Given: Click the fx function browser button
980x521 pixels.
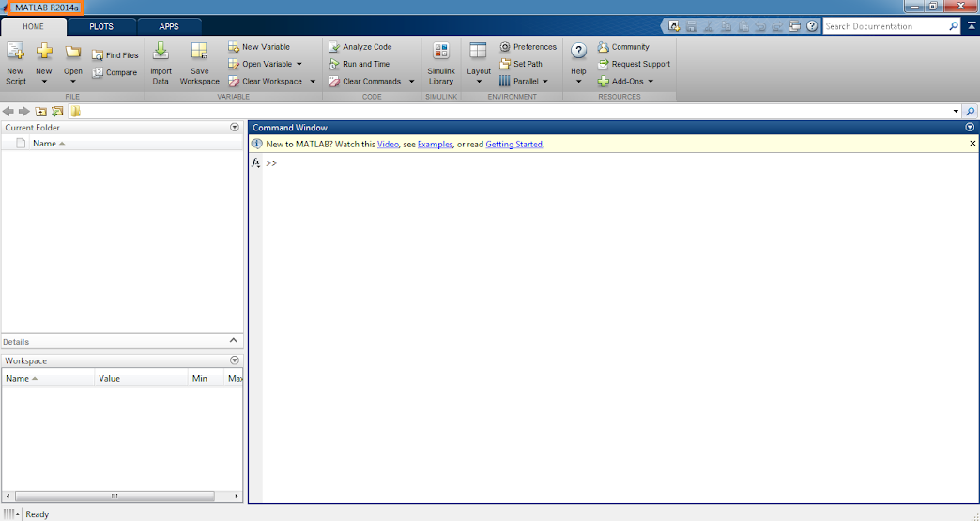Looking at the screenshot, I should (255, 162).
